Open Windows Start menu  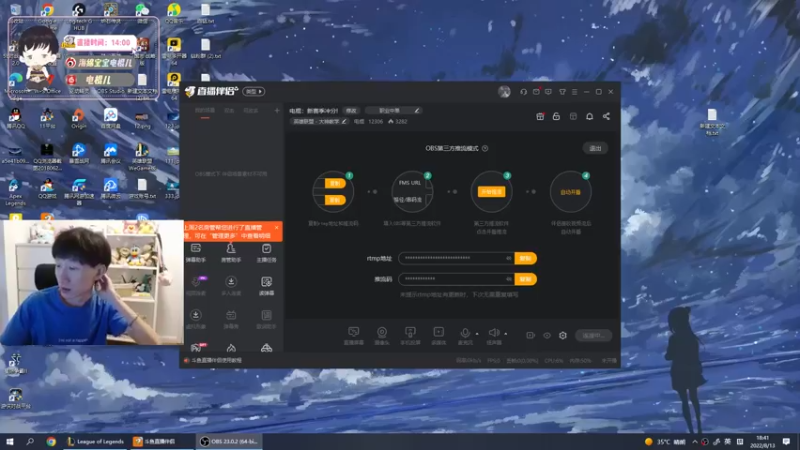10,441
